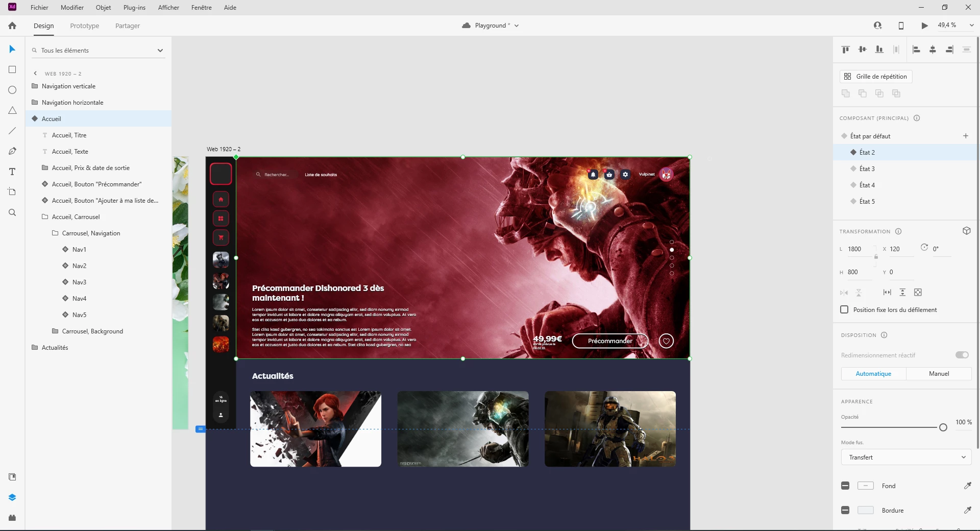Expand the Navigation verticale folder

(x=35, y=86)
